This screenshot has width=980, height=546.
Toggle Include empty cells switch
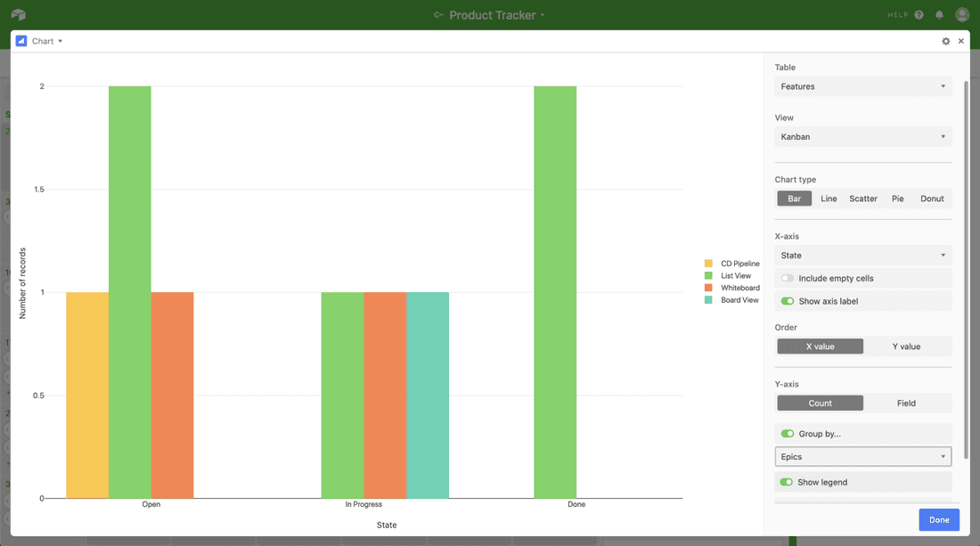tap(788, 279)
